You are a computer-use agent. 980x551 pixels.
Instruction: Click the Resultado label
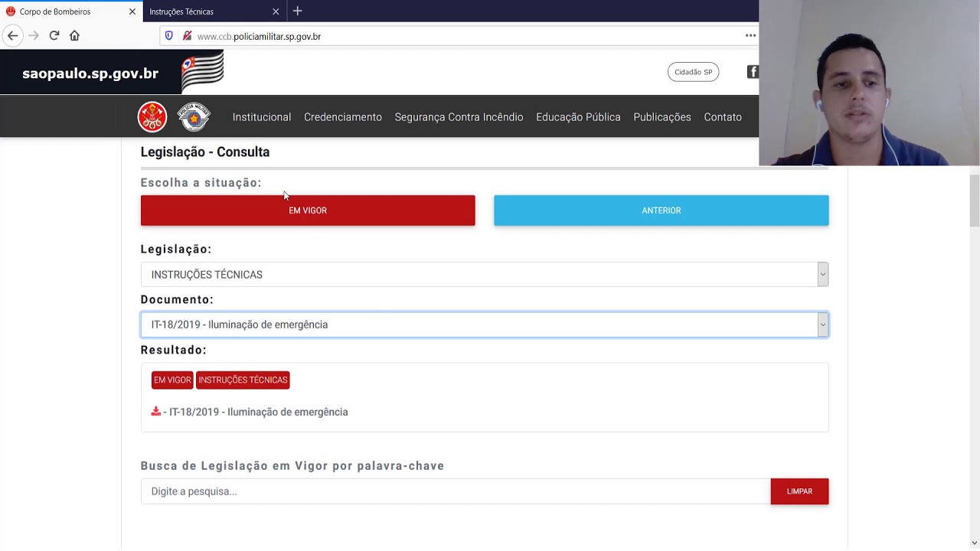pyautogui.click(x=174, y=350)
